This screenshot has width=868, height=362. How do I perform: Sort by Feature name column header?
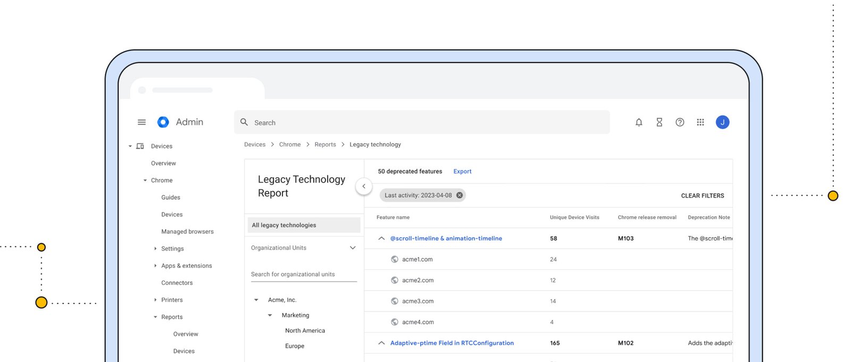coord(393,217)
